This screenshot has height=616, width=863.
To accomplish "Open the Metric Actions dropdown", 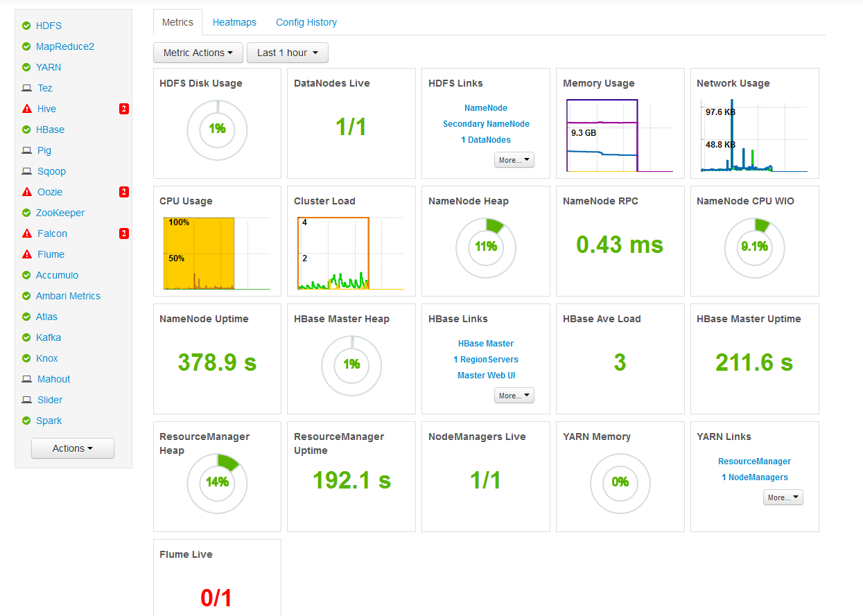I will pyautogui.click(x=198, y=53).
